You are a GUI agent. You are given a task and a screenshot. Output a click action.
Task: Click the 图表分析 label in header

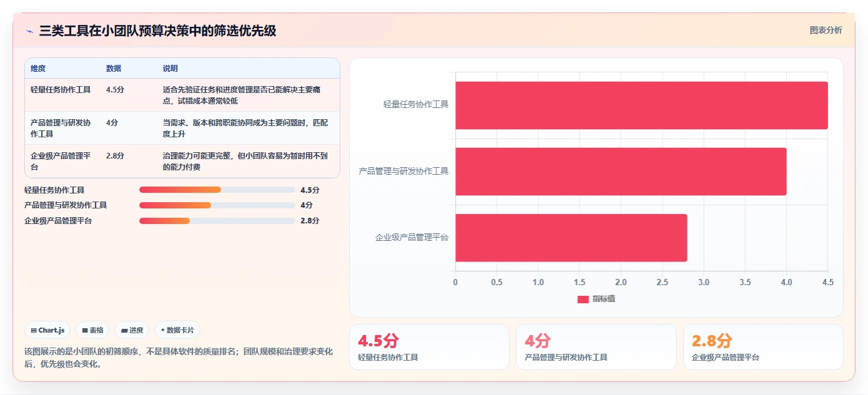[826, 30]
